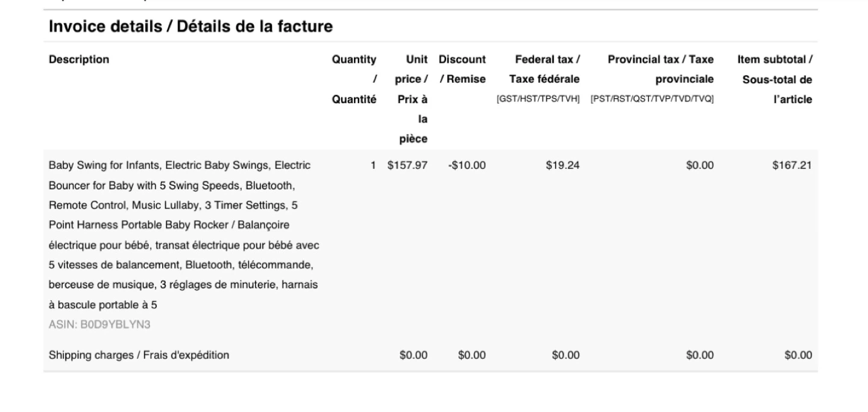
Task: Click the Provincial tax column header
Action: coord(652,69)
